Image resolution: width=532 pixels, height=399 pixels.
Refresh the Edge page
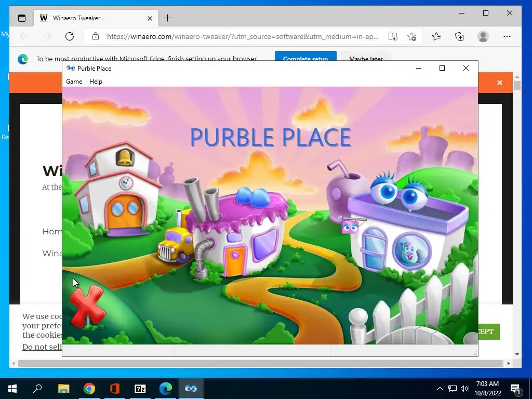pyautogui.click(x=70, y=36)
